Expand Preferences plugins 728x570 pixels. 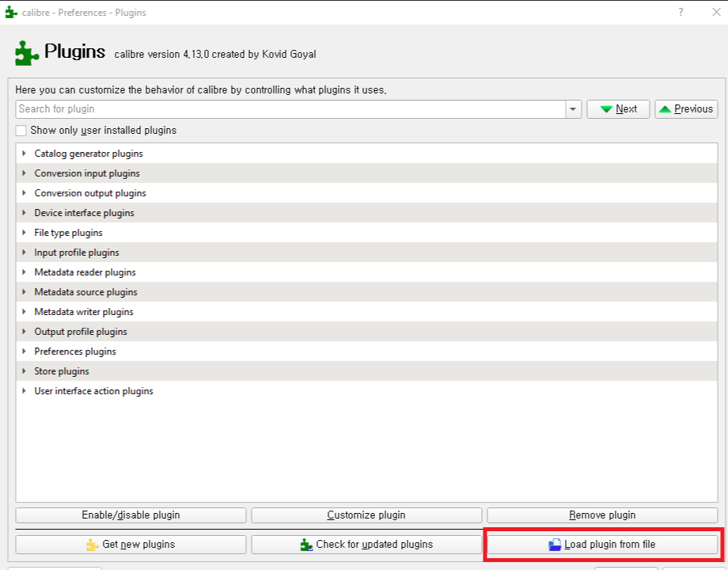point(24,351)
